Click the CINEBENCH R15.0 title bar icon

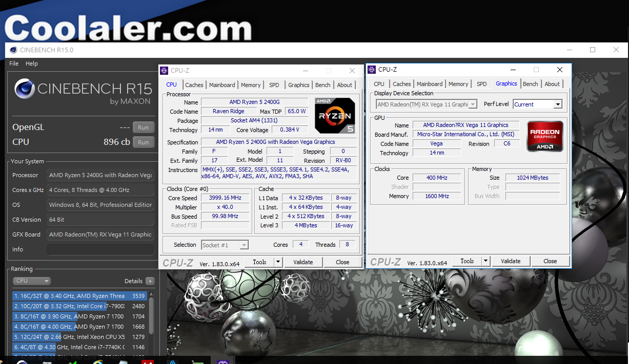pyautogui.click(x=13, y=50)
